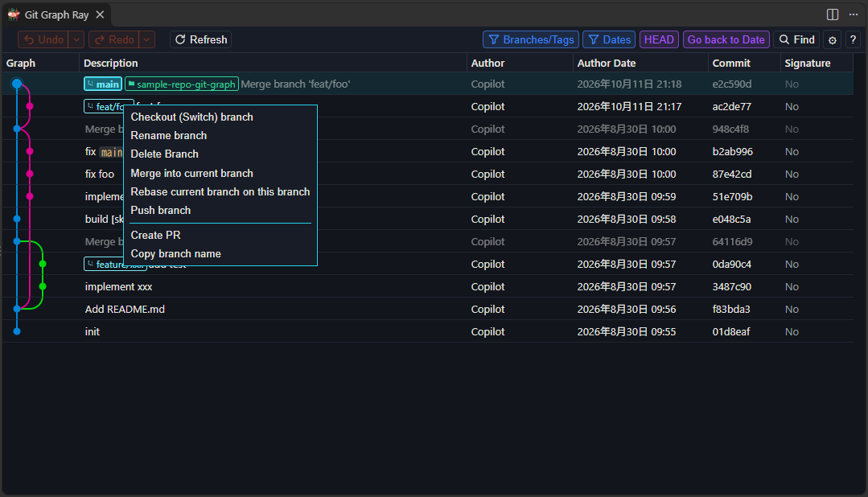Screen dimensions: 868x497
Task: Open settings gear icon
Action: (832, 40)
